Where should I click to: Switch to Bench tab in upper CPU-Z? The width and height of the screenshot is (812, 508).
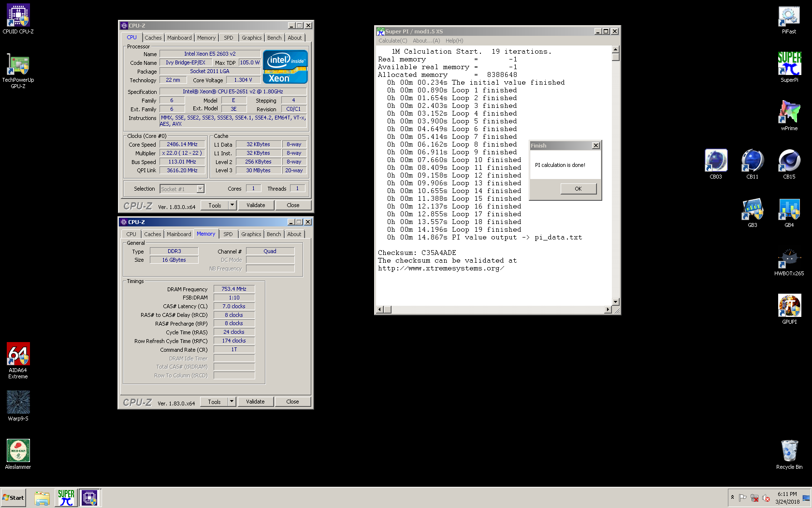tap(274, 38)
